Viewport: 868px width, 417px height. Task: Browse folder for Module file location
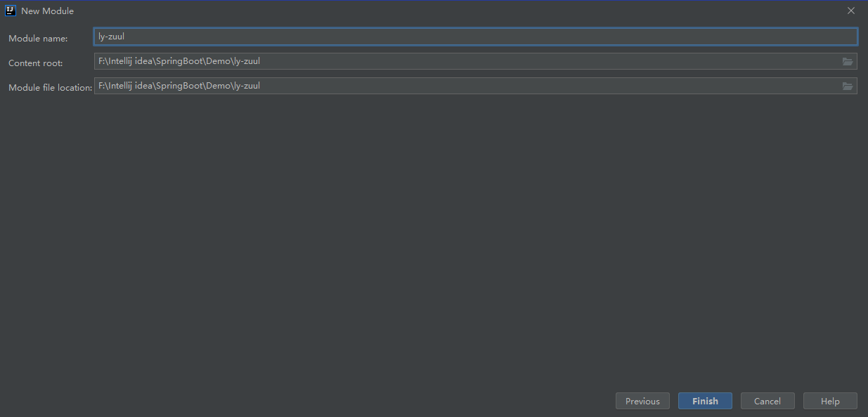(x=848, y=86)
